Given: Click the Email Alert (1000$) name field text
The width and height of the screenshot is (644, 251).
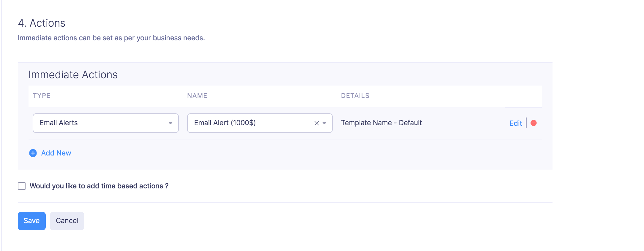Looking at the screenshot, I should click(x=225, y=123).
